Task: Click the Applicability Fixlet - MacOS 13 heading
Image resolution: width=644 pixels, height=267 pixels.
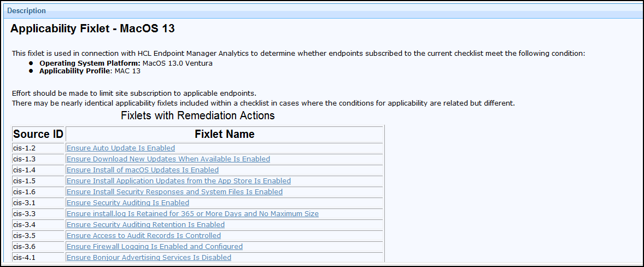Action: [92, 29]
